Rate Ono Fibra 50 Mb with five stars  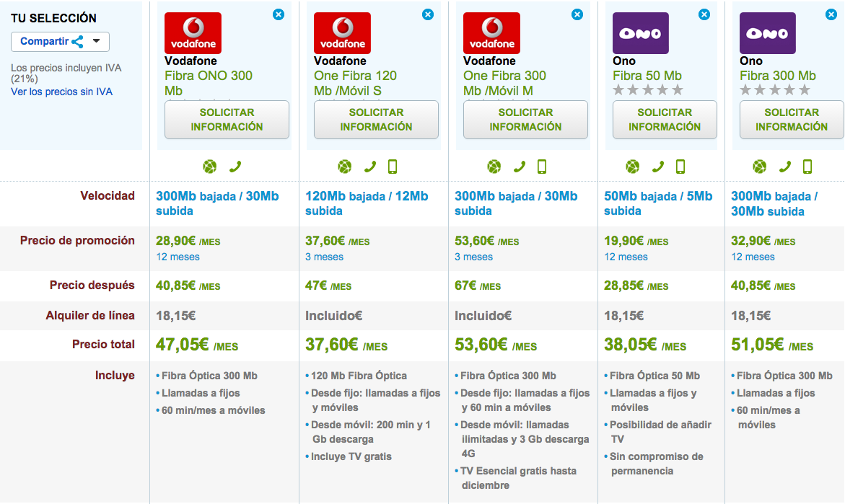(677, 90)
